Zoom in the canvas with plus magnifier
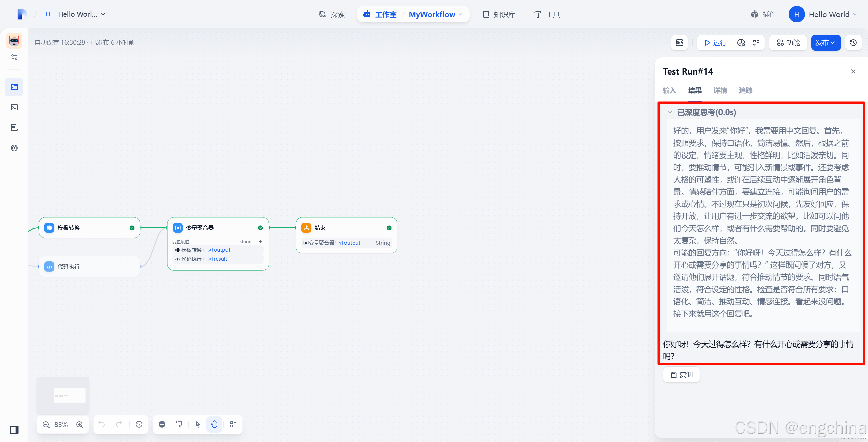Image resolution: width=868 pixels, height=442 pixels. [80, 425]
